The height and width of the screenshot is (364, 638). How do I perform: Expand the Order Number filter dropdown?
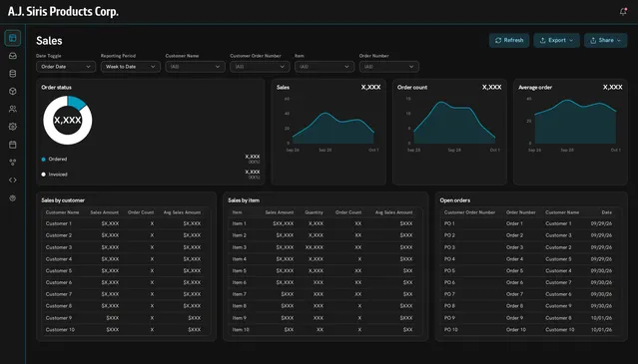click(389, 67)
